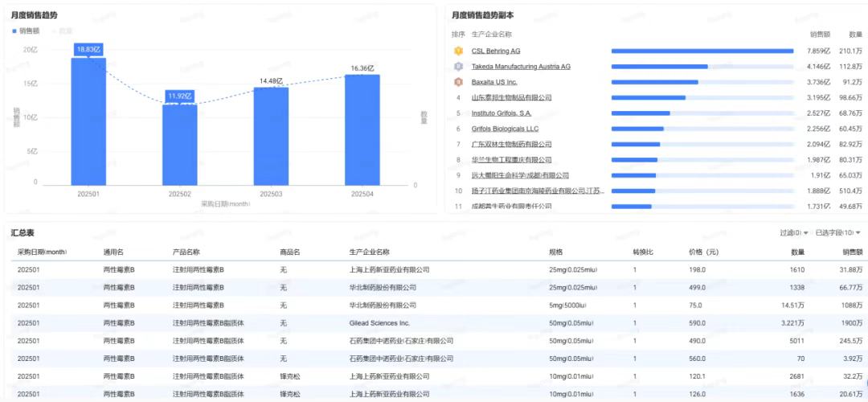Open the 山东泰邦生物制品有限公司 link
Image resolution: width=868 pixels, height=402 pixels.
(x=511, y=97)
